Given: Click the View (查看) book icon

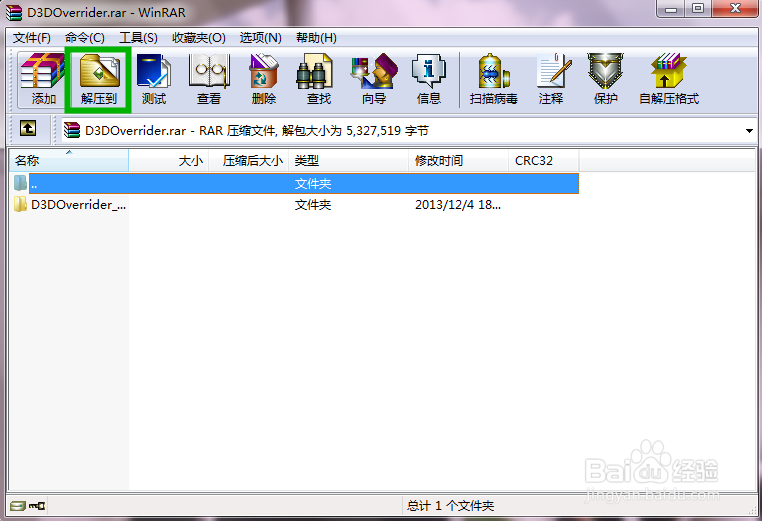Looking at the screenshot, I should [209, 79].
